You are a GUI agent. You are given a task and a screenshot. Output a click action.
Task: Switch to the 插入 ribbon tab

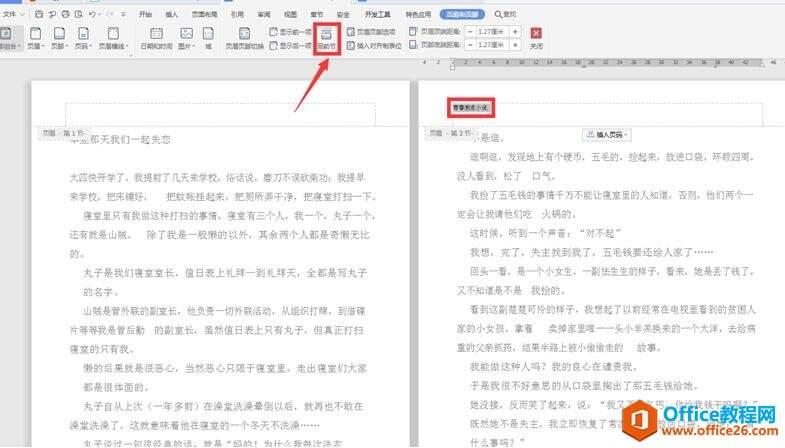tap(171, 15)
